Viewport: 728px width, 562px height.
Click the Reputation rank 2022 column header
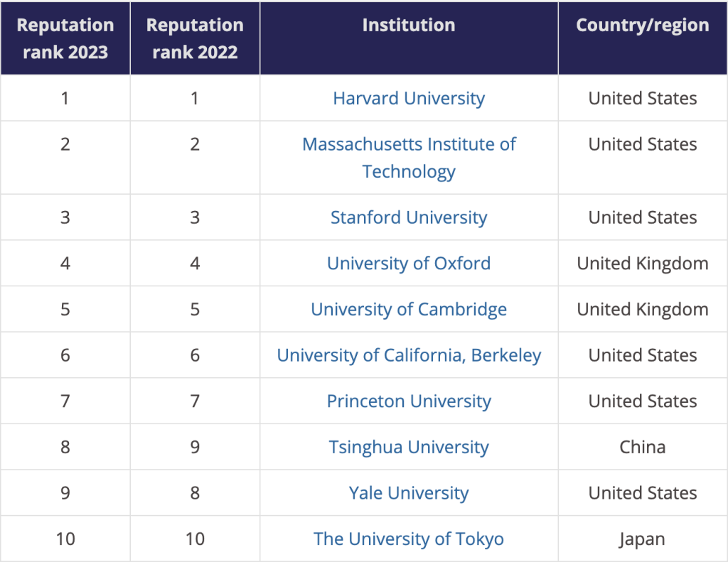(x=195, y=38)
